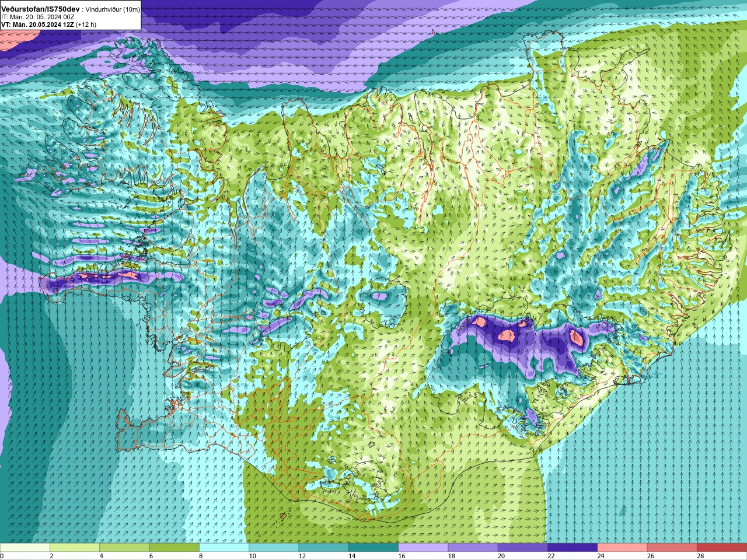Click the legend scale number '8'
Screen dimensions: 747x560
201,556
